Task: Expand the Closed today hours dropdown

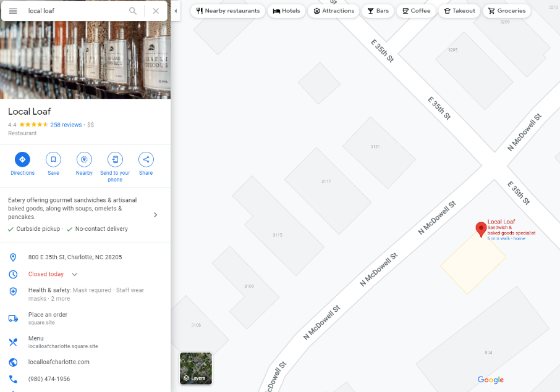Action: pos(75,274)
